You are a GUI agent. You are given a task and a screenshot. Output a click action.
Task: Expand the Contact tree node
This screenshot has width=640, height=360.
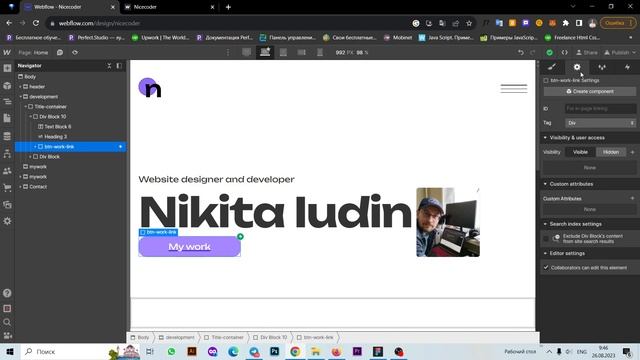[20, 187]
